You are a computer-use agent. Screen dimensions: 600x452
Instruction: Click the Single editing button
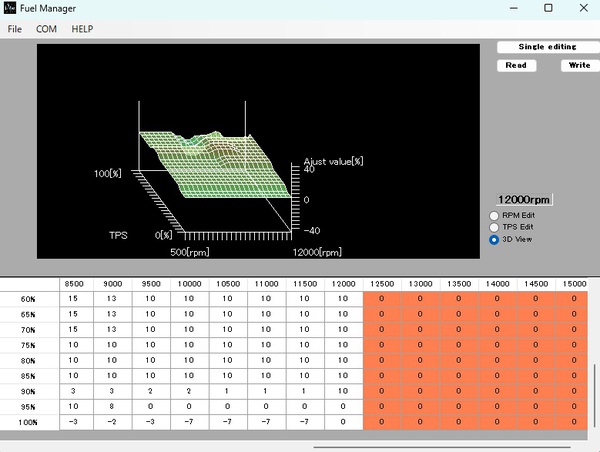(548, 47)
